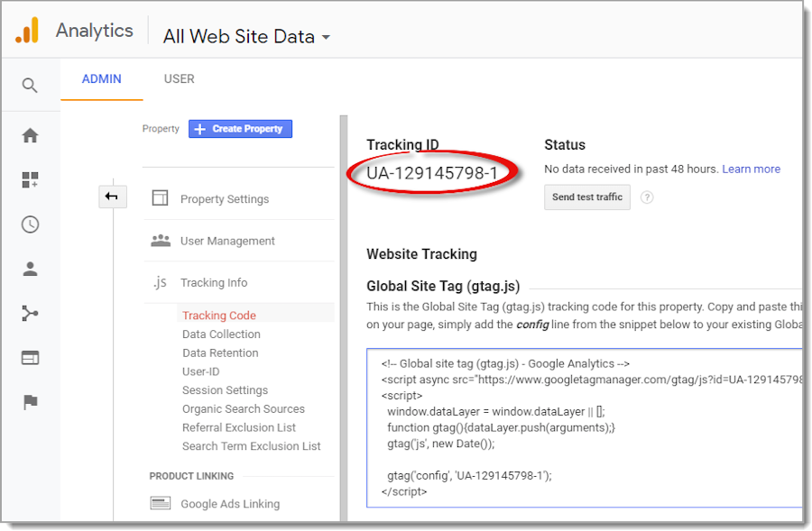The image size is (812, 531).
Task: Click the back arrow button beside Property column
Action: tap(113, 197)
